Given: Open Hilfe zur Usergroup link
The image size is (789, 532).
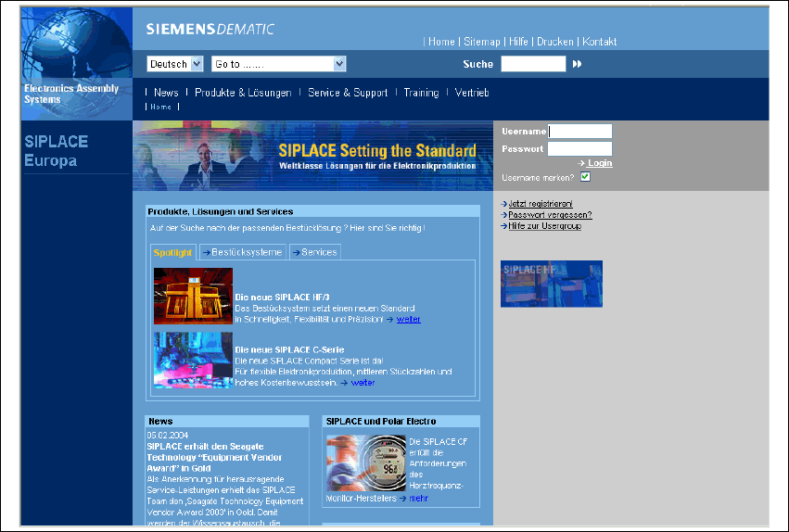Looking at the screenshot, I should pos(544,226).
